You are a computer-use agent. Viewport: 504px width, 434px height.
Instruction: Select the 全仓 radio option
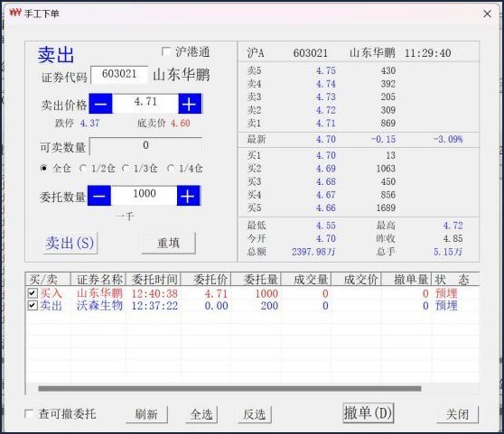tap(44, 168)
